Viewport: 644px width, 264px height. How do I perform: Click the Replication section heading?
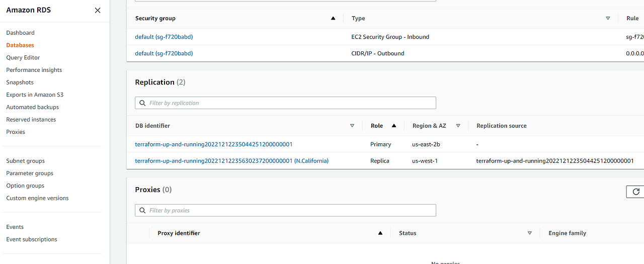tap(160, 82)
